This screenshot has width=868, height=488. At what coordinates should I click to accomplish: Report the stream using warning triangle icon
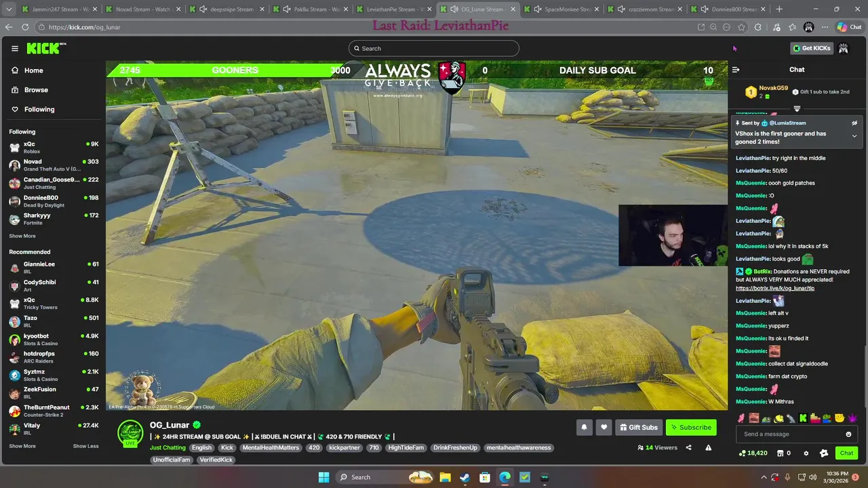pyautogui.click(x=708, y=447)
